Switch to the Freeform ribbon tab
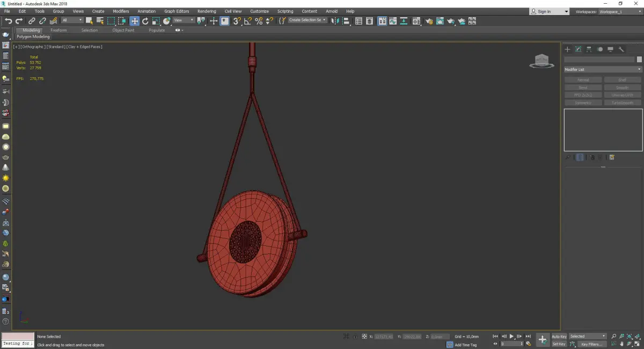The height and width of the screenshot is (349, 644). (x=58, y=30)
